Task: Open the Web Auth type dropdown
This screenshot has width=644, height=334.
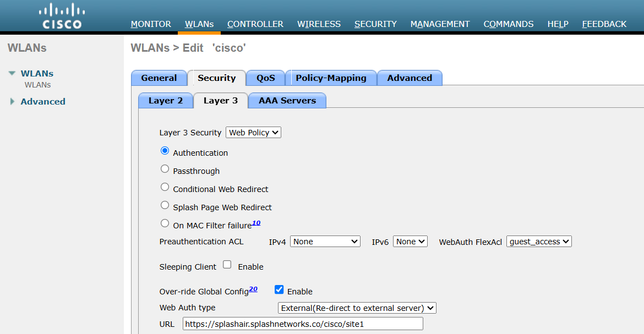Action: click(357, 308)
